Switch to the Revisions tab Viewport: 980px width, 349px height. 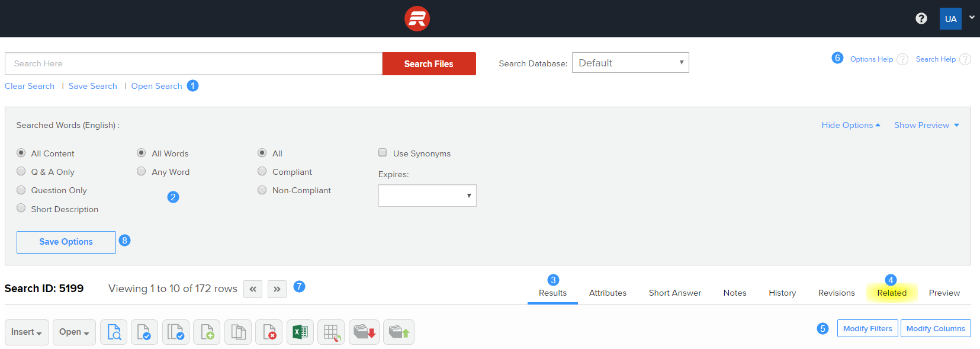(x=836, y=293)
